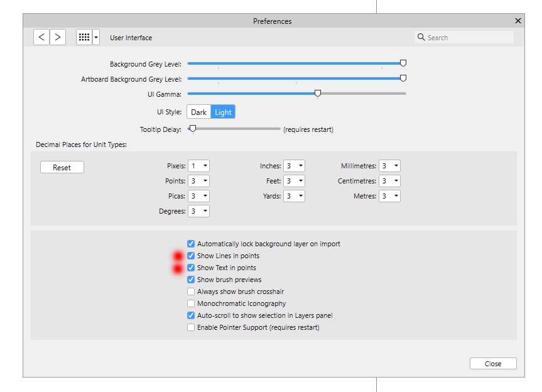Viewport: 542px width, 392px height.
Task: Uncheck Automatically lock background layer on import
Action: [191, 244]
